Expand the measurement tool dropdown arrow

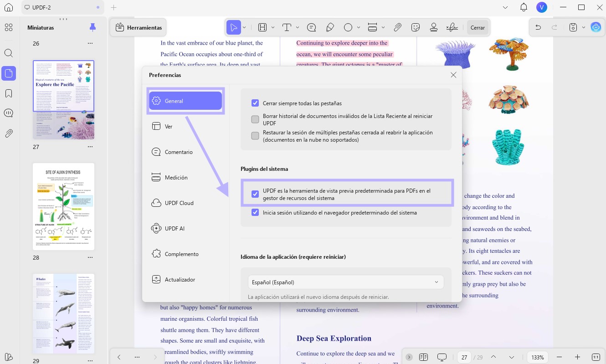tap(383, 27)
